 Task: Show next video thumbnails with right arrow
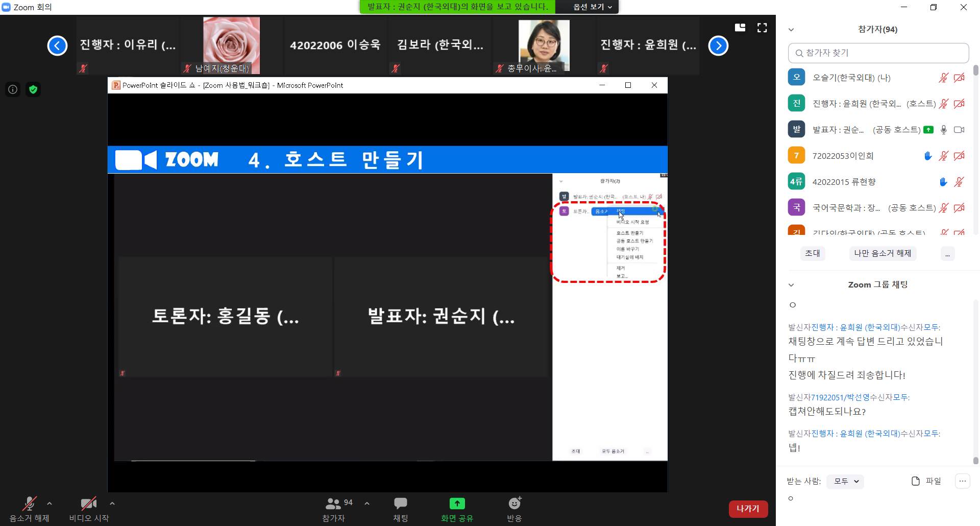718,46
